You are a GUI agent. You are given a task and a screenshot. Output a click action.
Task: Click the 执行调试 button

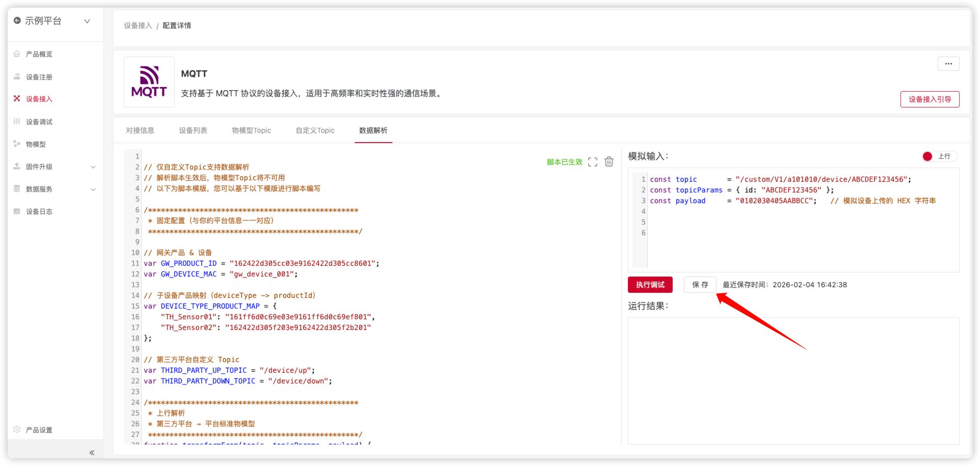[650, 285]
